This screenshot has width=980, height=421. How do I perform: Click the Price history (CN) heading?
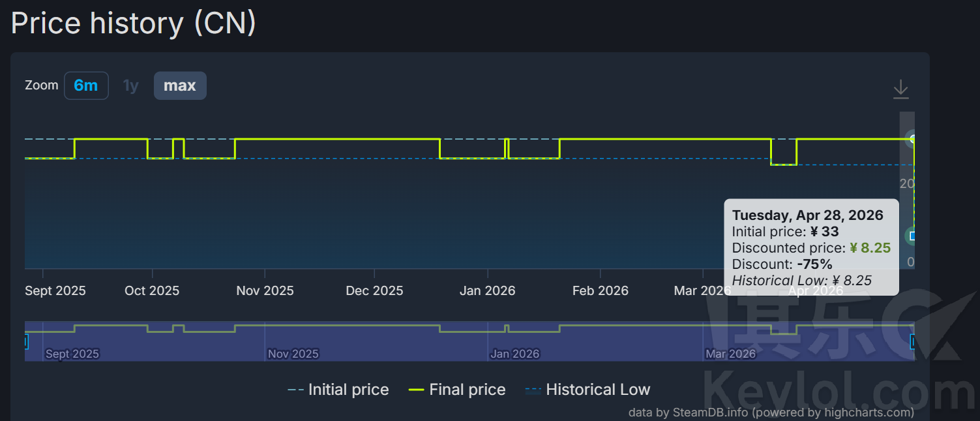point(134,23)
